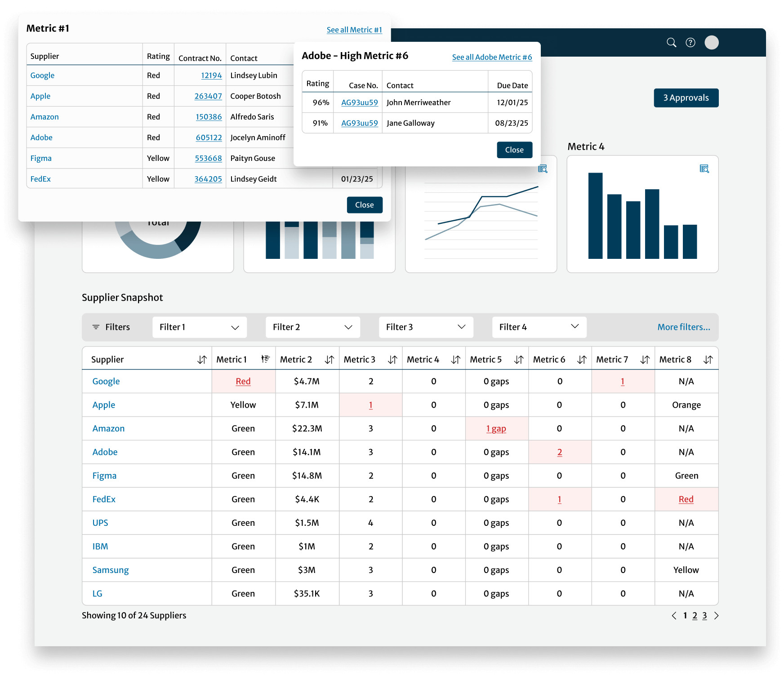
Task: Open FedEx in Metric #1 popup
Action: (40, 179)
